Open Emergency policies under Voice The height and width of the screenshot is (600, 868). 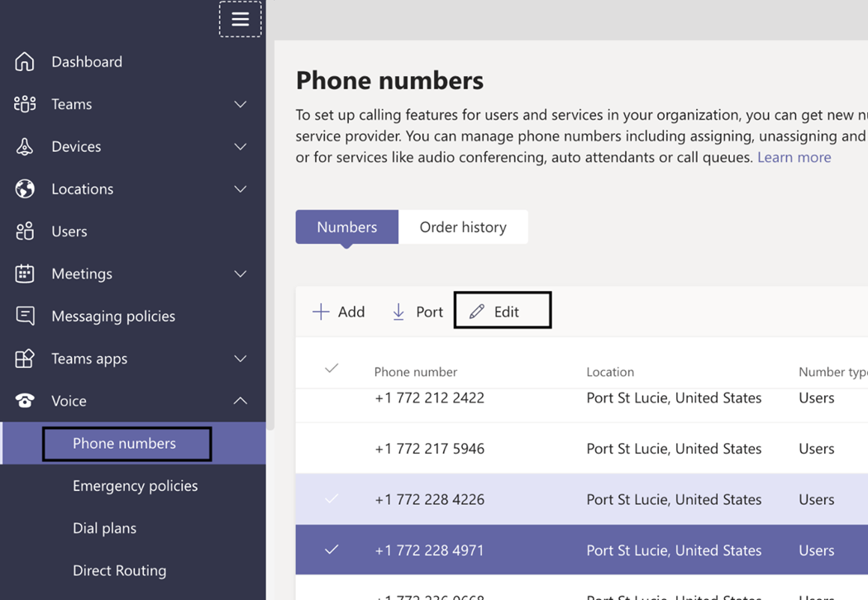[x=135, y=486]
